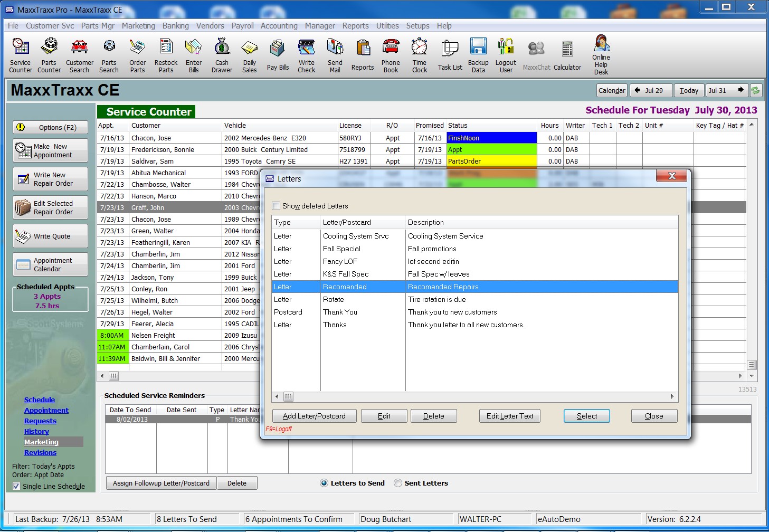The height and width of the screenshot is (532, 769).
Task: Click the Enter Bills icon
Action: pos(194,55)
